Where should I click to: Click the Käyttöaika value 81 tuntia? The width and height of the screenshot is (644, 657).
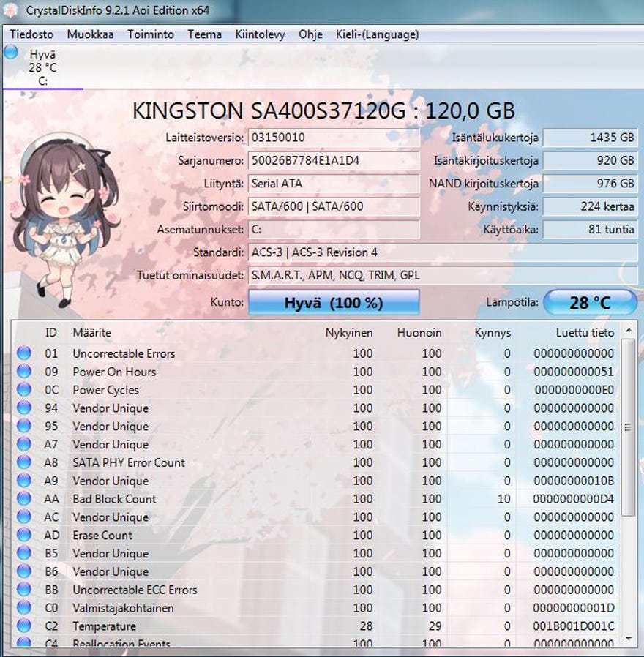click(590, 230)
